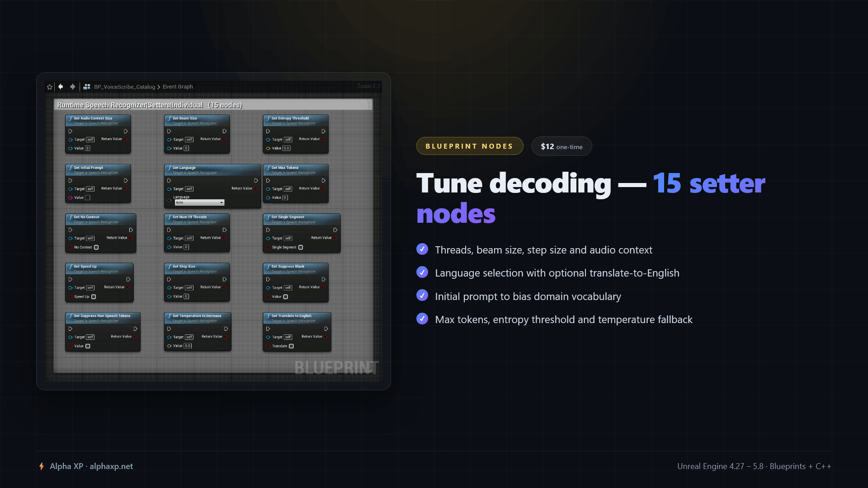Click the Runtime Speech Recognizer comment header

(213, 105)
